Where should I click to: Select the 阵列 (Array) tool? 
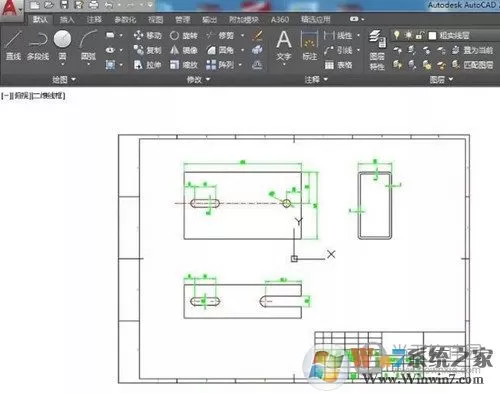(x=220, y=65)
